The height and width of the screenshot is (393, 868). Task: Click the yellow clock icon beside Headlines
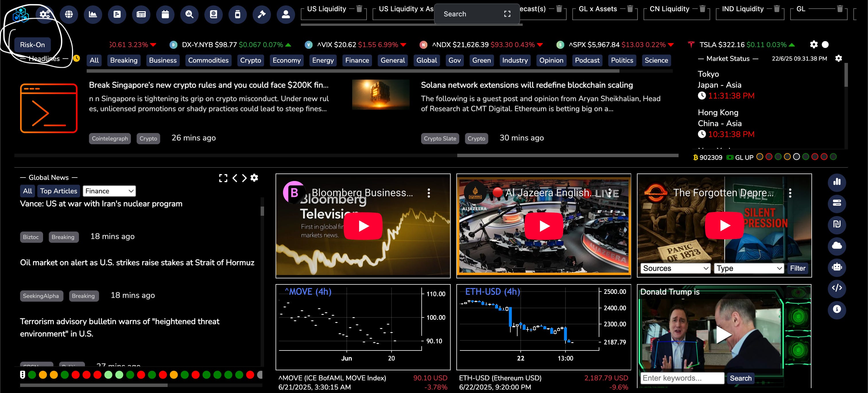click(76, 58)
